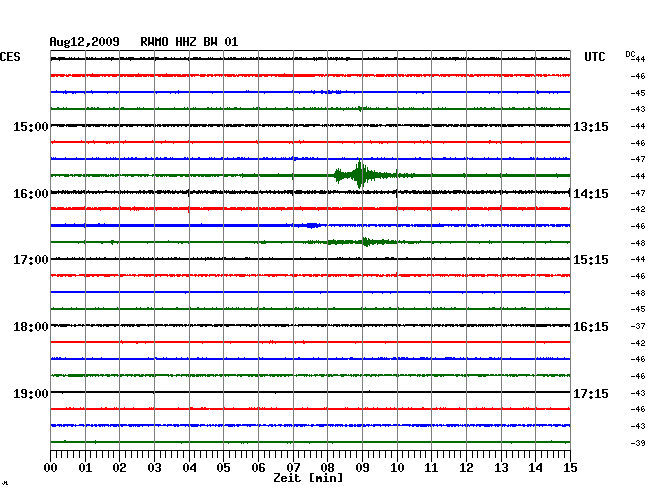Image resolution: width=650 pixels, height=494 pixels.
Task: Select minute 02 on the time axis
Action: click(x=119, y=467)
